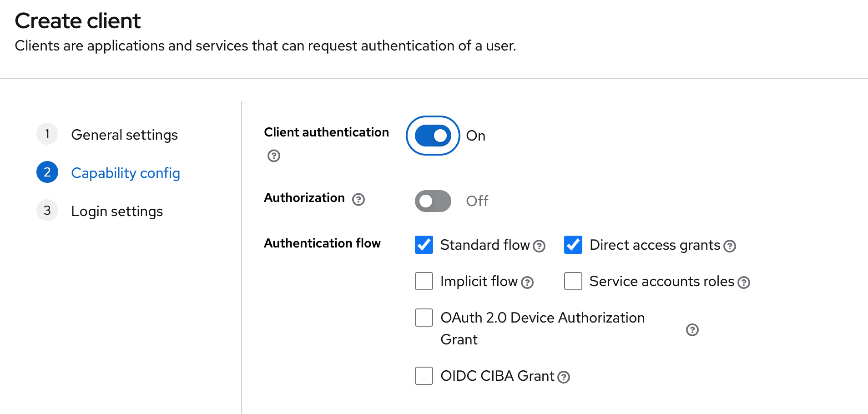Enable the Authorization toggle

(433, 201)
